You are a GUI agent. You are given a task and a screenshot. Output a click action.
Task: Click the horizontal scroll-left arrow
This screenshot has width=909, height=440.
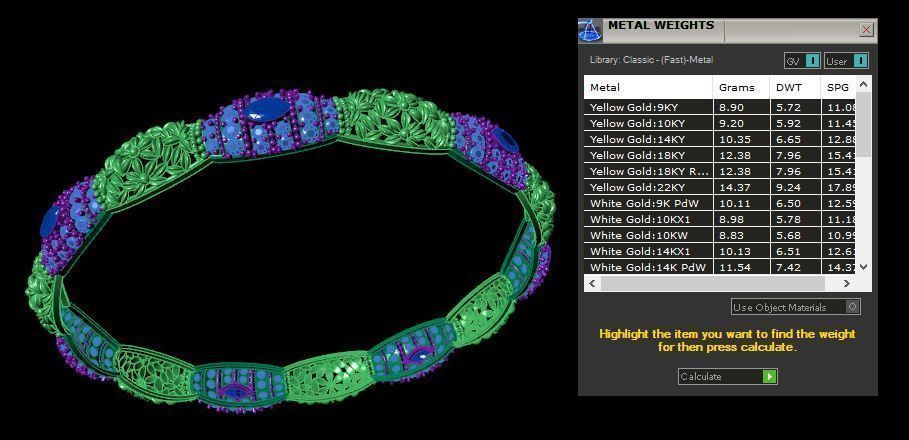(x=592, y=283)
